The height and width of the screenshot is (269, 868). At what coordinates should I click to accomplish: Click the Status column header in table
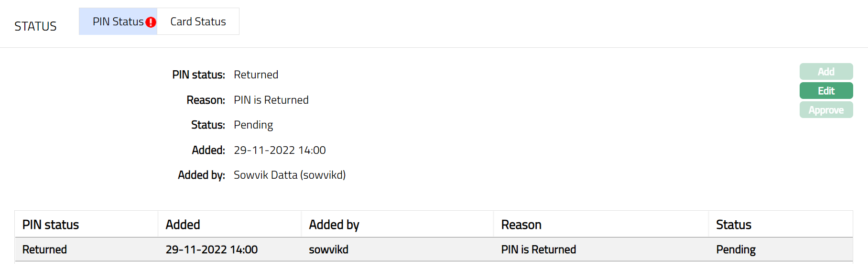point(733,225)
